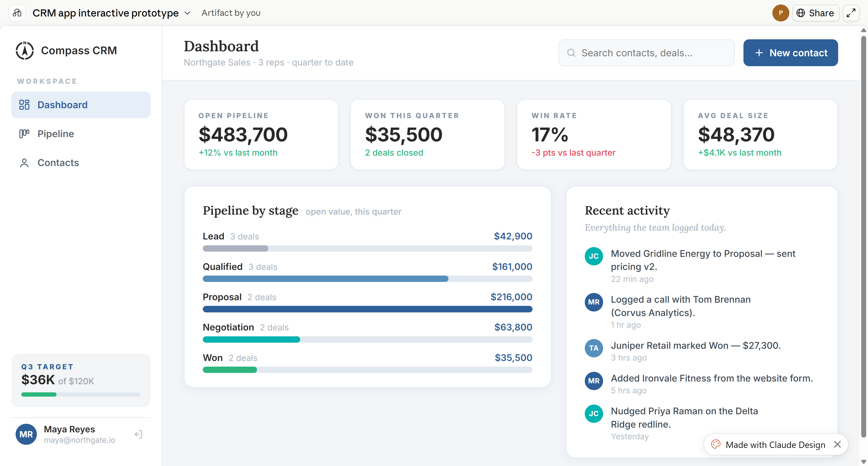
Task: Click the New contact button
Action: pos(790,53)
